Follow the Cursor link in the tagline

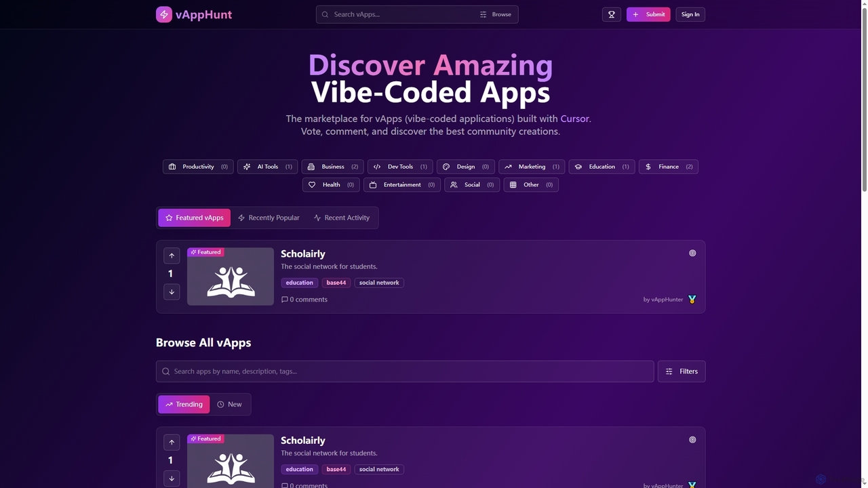(x=574, y=119)
